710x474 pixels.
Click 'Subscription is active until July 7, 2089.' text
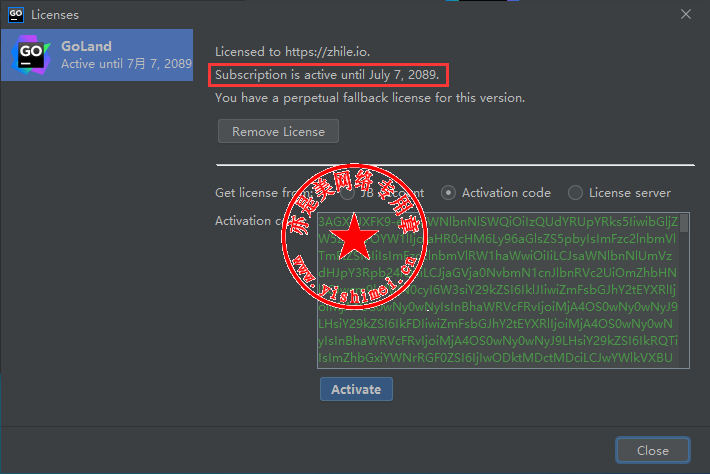[x=327, y=75]
